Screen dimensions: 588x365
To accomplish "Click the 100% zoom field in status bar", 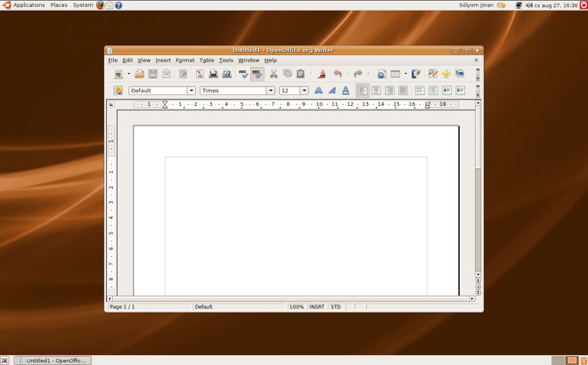I will 297,307.
